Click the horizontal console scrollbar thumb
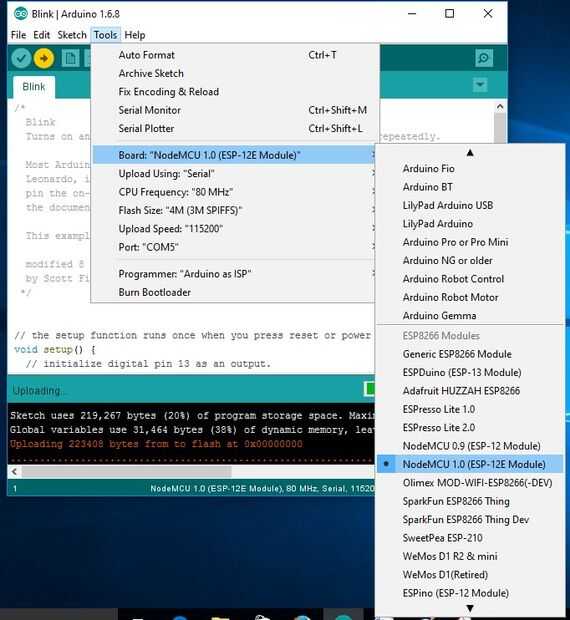The width and height of the screenshot is (570, 620). [126, 471]
